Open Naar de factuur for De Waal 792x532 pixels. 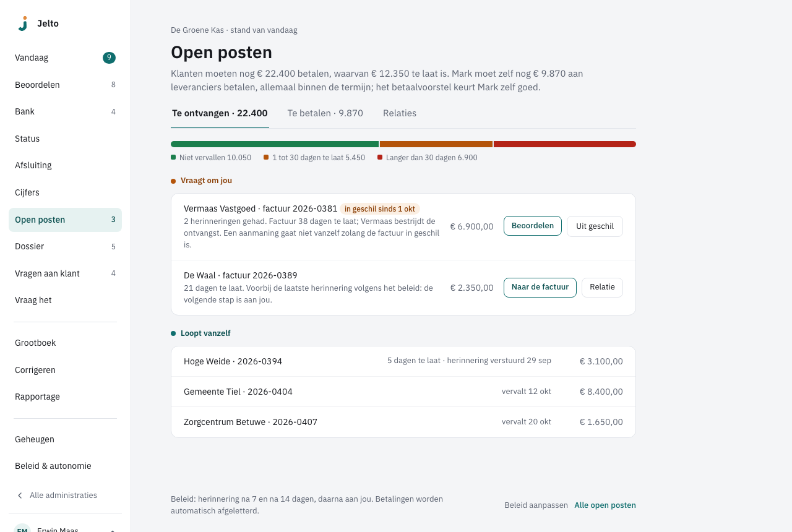pos(540,288)
